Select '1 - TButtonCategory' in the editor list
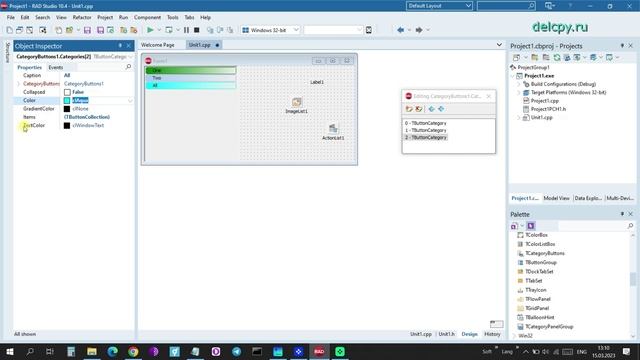This screenshot has width=640, height=360. (426, 130)
